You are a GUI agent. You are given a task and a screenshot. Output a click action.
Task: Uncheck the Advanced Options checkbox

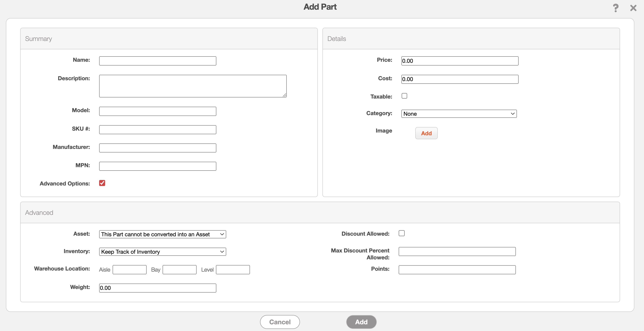(x=102, y=183)
